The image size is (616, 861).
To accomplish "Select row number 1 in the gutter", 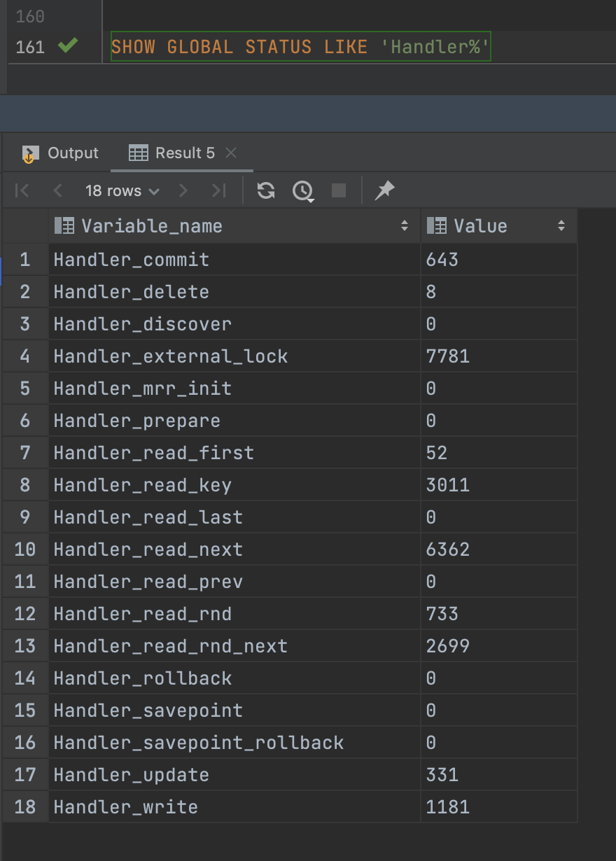I will [x=25, y=260].
